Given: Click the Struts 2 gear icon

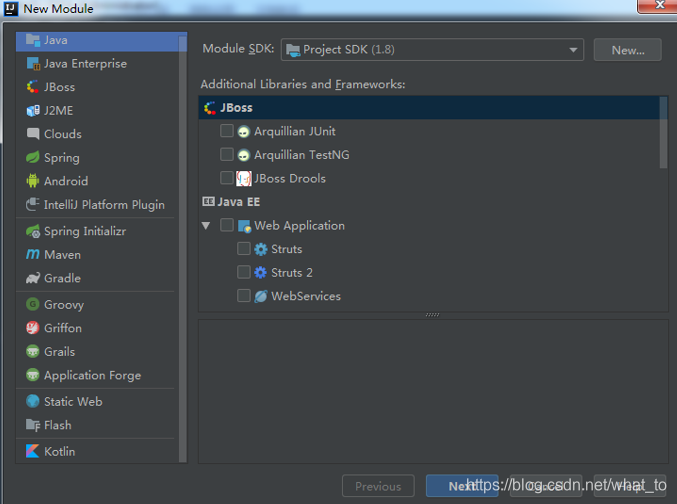Looking at the screenshot, I should pyautogui.click(x=261, y=273).
